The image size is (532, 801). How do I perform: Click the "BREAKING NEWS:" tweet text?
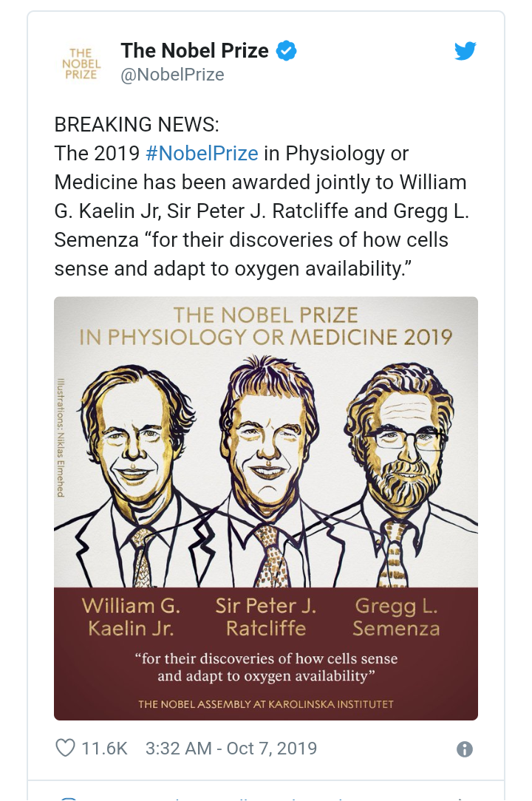[x=137, y=124]
